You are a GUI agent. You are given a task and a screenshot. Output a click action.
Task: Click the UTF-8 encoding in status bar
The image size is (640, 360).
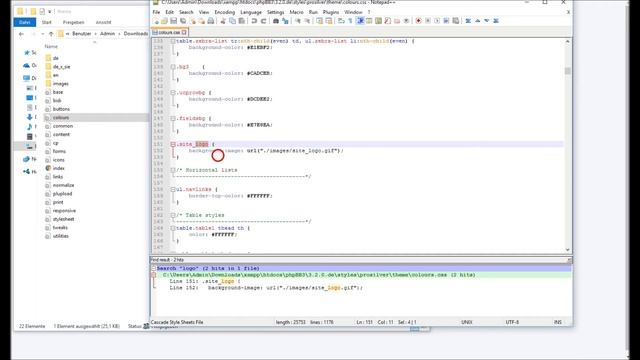coord(512,322)
